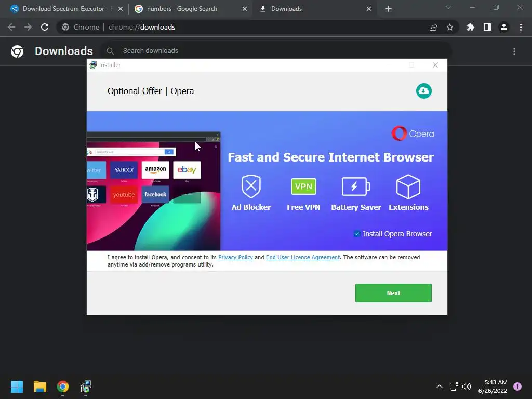Click the Ad Blocker shield icon

point(251,187)
